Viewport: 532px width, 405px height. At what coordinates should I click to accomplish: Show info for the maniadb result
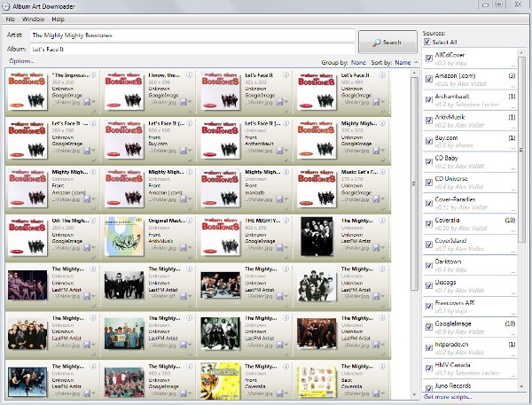(x=286, y=172)
